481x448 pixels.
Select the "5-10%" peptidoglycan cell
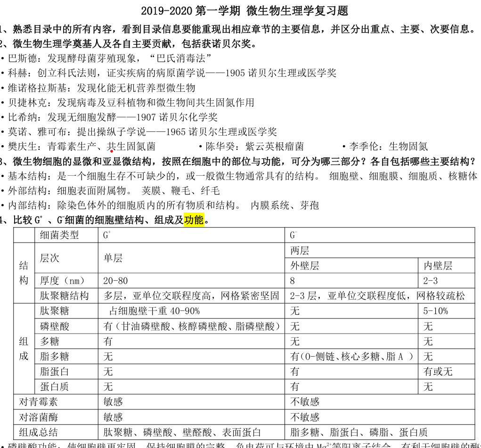click(436, 311)
